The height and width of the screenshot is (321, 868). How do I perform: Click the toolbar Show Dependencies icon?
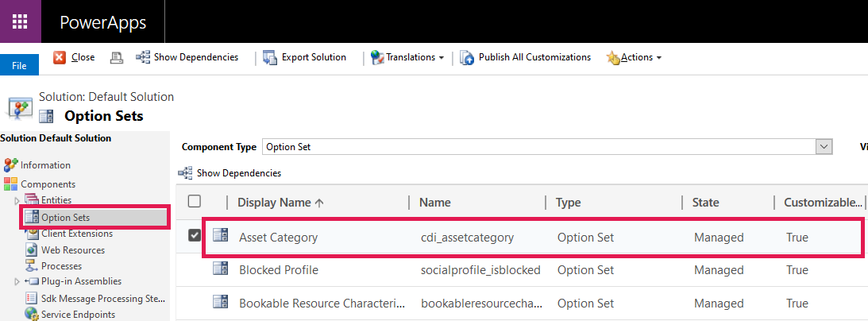click(x=143, y=57)
